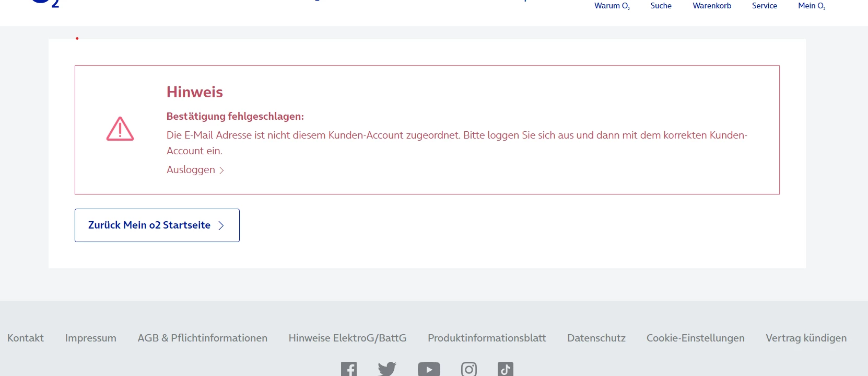This screenshot has height=376, width=868.
Task: Open TikTok icon in footer
Action: 506,369
